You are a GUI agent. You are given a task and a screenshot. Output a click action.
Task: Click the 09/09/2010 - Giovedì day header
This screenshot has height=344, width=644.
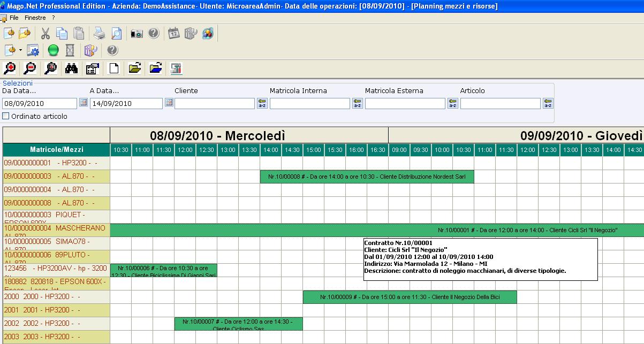[516, 135]
